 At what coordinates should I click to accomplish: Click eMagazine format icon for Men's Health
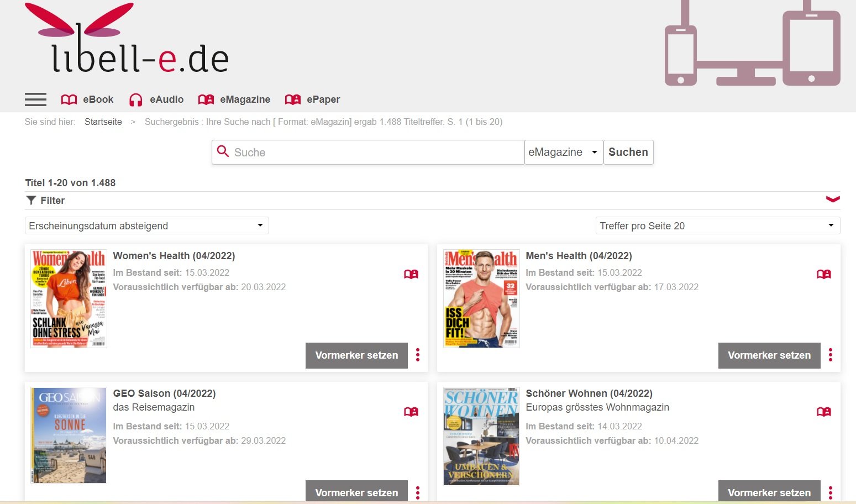coord(824,274)
